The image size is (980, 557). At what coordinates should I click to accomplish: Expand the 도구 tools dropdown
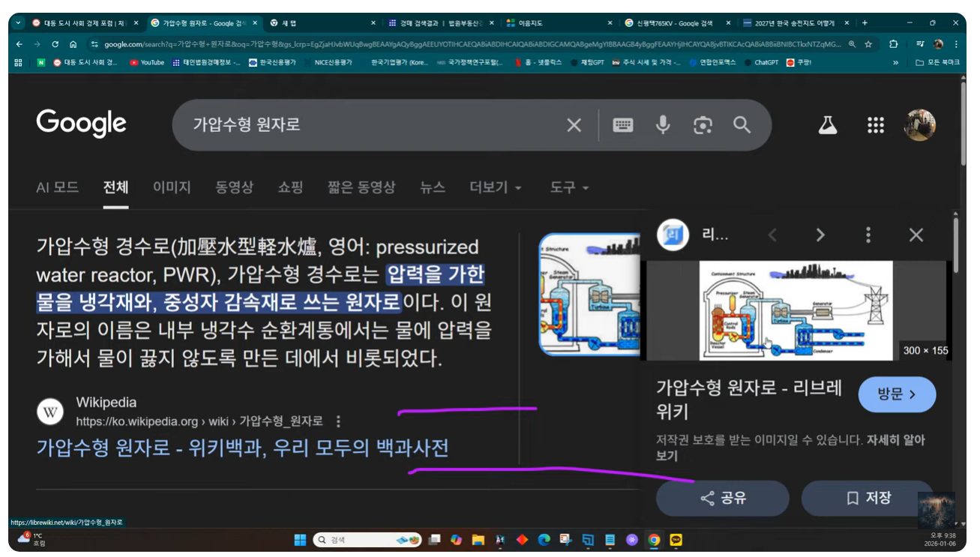pos(569,187)
